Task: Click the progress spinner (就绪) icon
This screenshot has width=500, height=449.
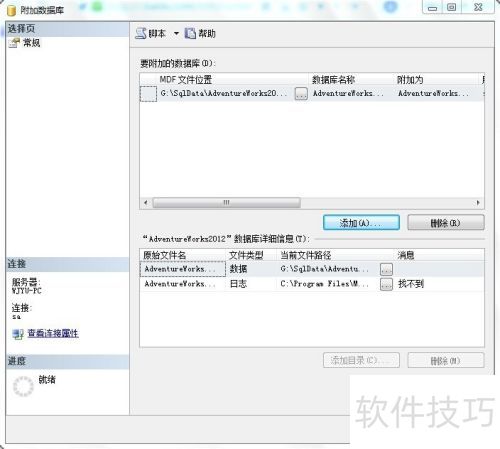Action: [23, 386]
